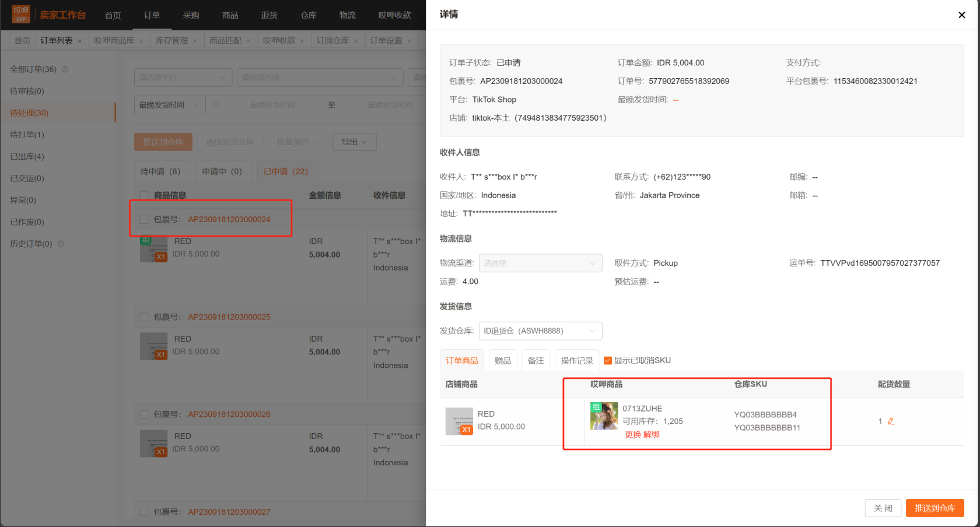Click the ERP logo icon

pyautogui.click(x=20, y=14)
